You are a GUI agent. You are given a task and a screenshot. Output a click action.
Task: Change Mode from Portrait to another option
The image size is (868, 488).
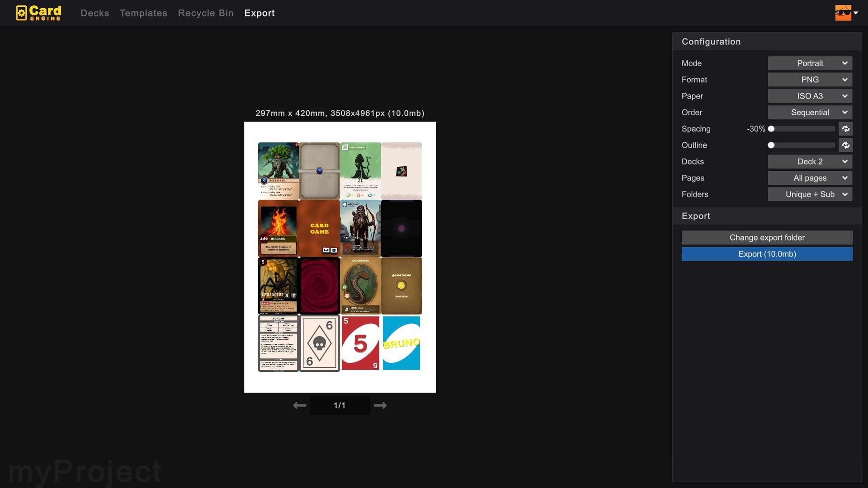coord(810,63)
